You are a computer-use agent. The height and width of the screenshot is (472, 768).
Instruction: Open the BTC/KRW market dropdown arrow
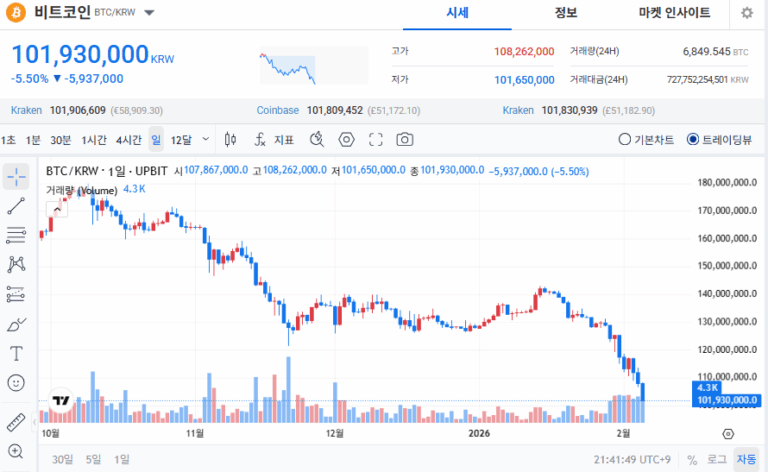pos(149,13)
